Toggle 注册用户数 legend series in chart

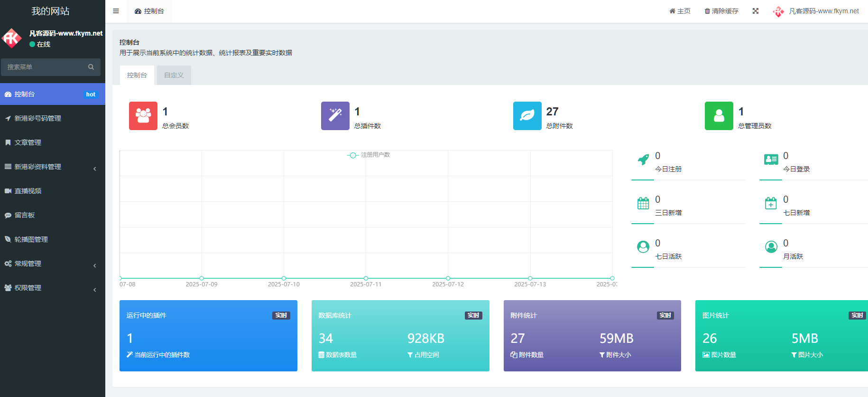click(369, 155)
